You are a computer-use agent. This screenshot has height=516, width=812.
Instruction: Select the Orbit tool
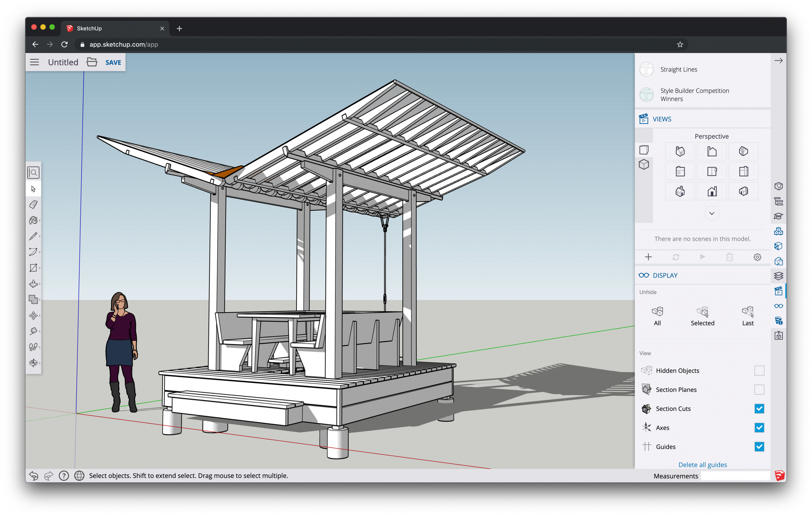click(x=34, y=363)
